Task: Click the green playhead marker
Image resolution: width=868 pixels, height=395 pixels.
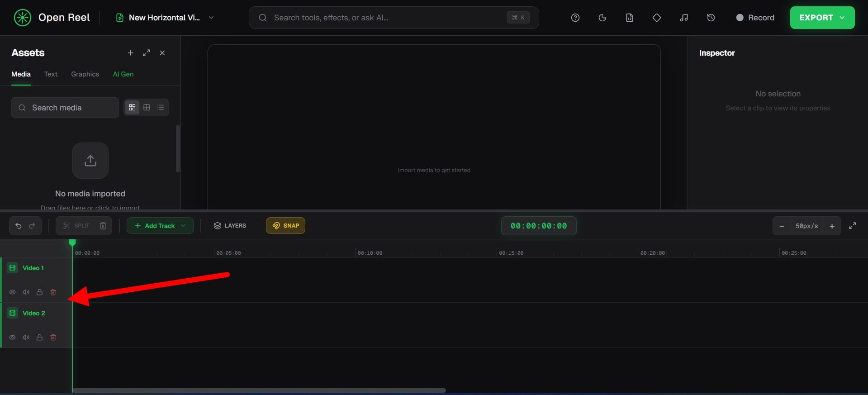Action: 72,243
